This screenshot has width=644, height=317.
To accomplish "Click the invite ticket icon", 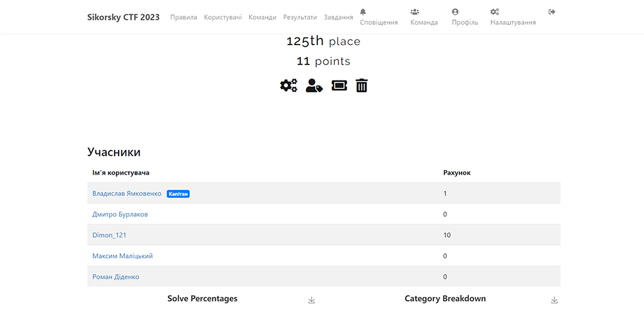I will 339,85.
